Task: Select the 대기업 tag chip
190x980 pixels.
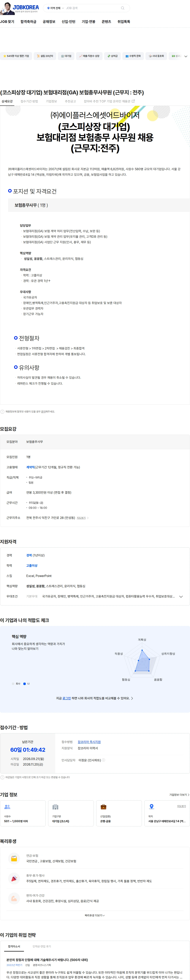Action: pyautogui.click(x=66, y=56)
